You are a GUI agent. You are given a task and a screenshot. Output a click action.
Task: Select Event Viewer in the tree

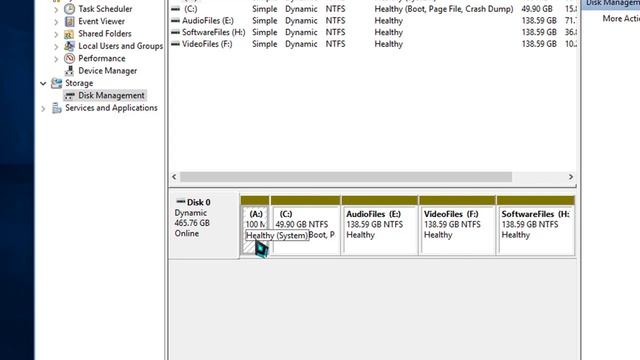[x=101, y=21]
